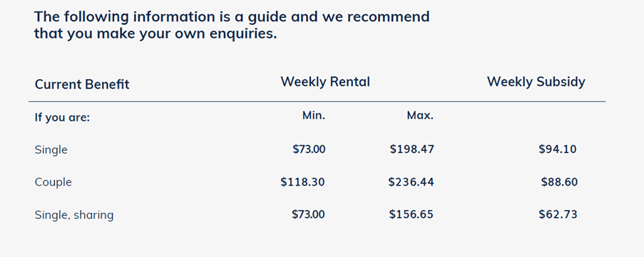This screenshot has height=257, width=644.
Task: Click the $88.60 Couple subsidy value
Action: [x=559, y=182]
